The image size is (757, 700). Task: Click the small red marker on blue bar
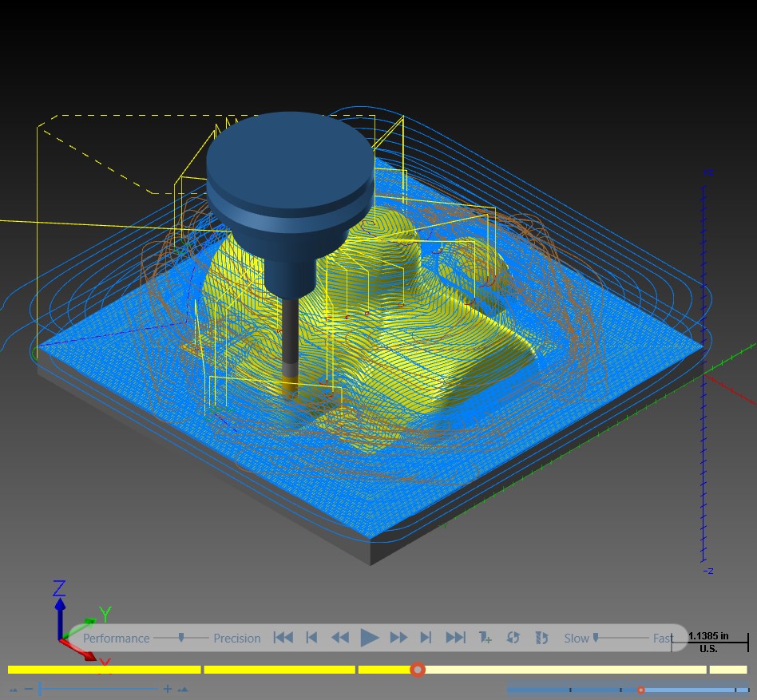[640, 690]
